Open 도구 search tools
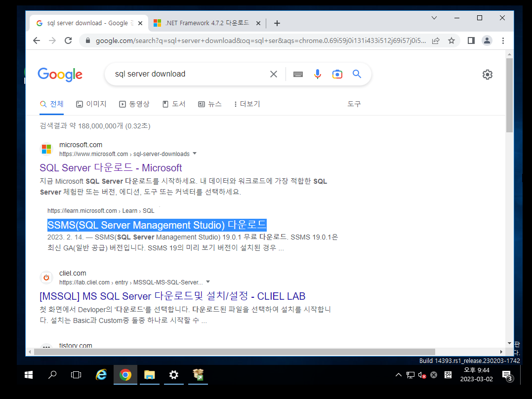The height and width of the screenshot is (399, 532). click(x=354, y=104)
